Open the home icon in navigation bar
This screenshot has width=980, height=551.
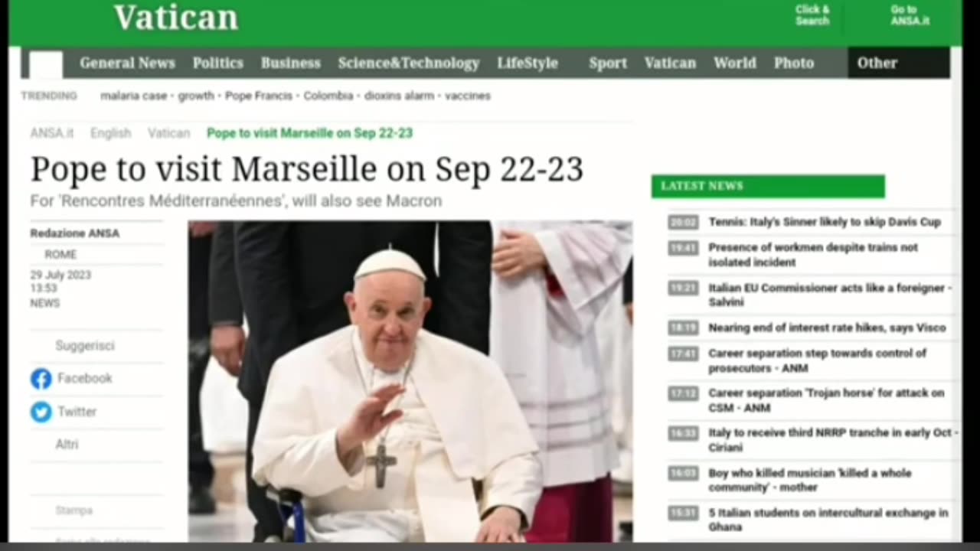pos(45,64)
